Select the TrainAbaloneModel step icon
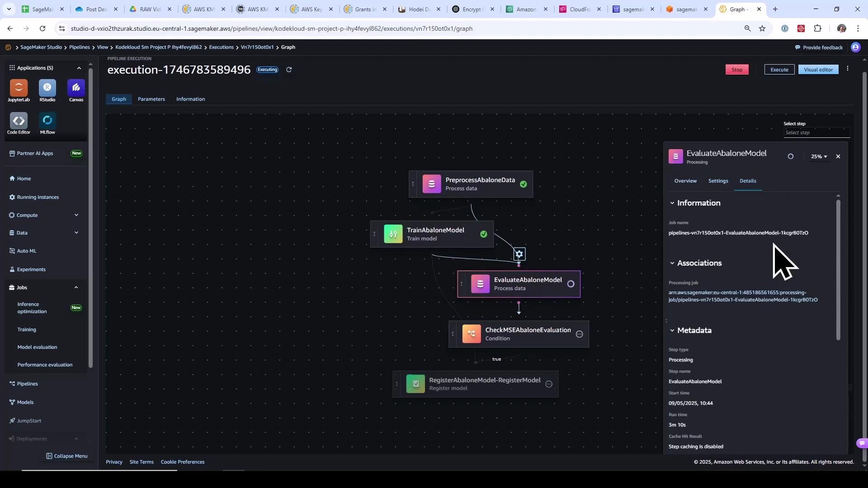The height and width of the screenshot is (488, 868). pos(393,234)
